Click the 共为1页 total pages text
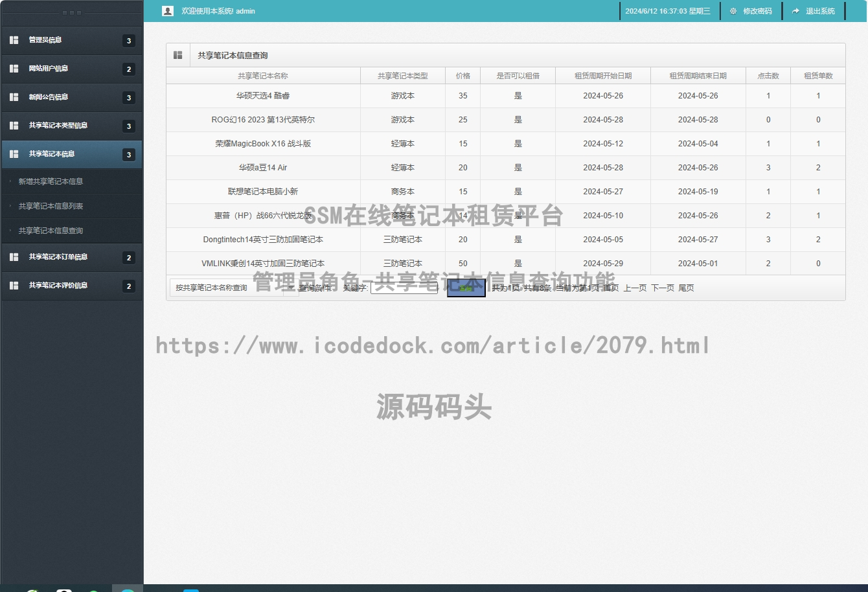The height and width of the screenshot is (592, 868). tap(506, 288)
